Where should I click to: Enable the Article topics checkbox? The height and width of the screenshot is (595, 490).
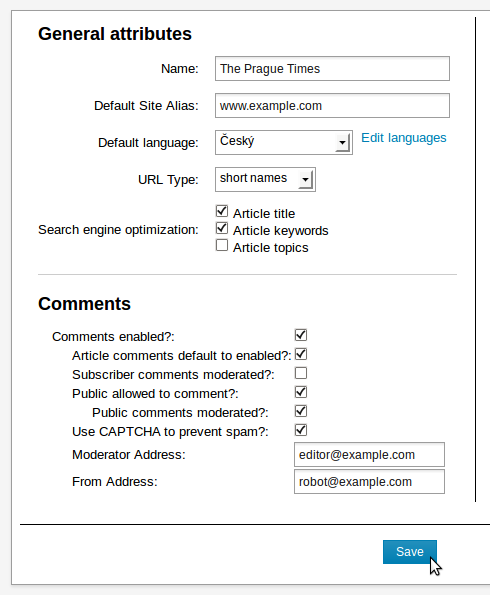222,246
